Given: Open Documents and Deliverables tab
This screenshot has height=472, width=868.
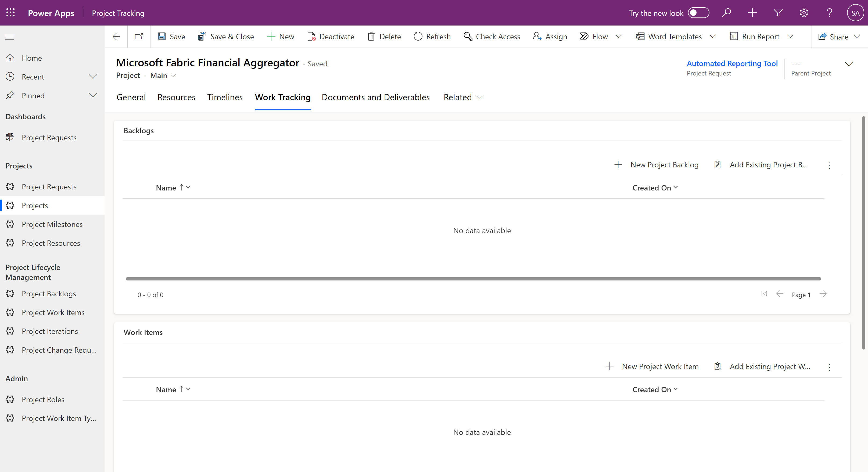Looking at the screenshot, I should point(376,97).
